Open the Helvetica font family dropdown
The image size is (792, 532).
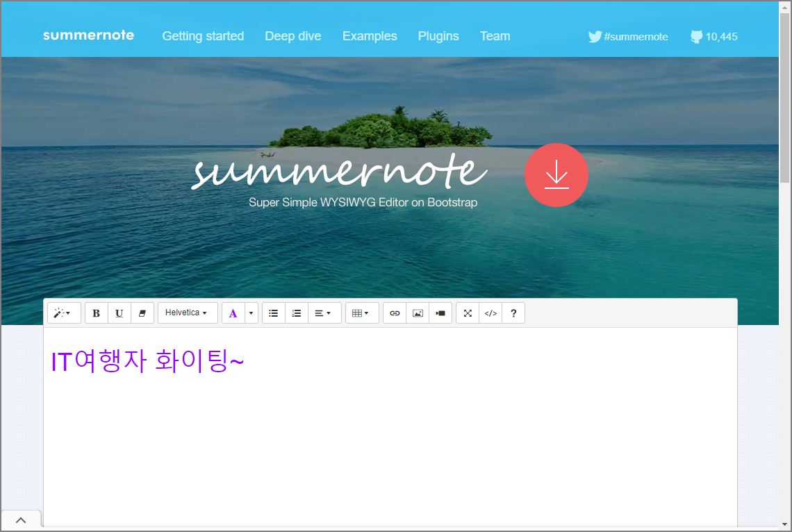[x=188, y=313]
